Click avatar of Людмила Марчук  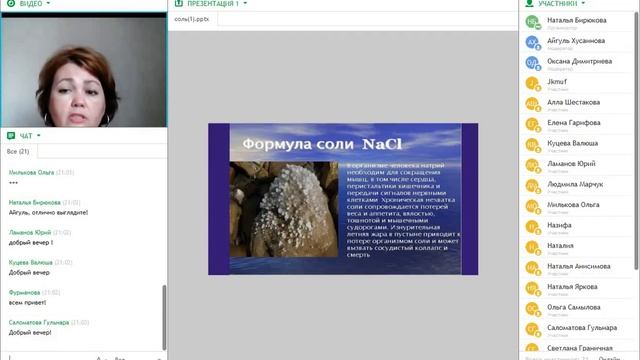(532, 186)
